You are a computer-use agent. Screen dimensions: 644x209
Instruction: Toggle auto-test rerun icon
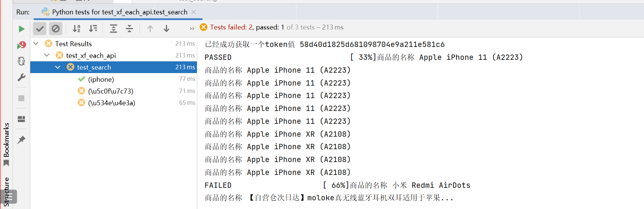22,61
